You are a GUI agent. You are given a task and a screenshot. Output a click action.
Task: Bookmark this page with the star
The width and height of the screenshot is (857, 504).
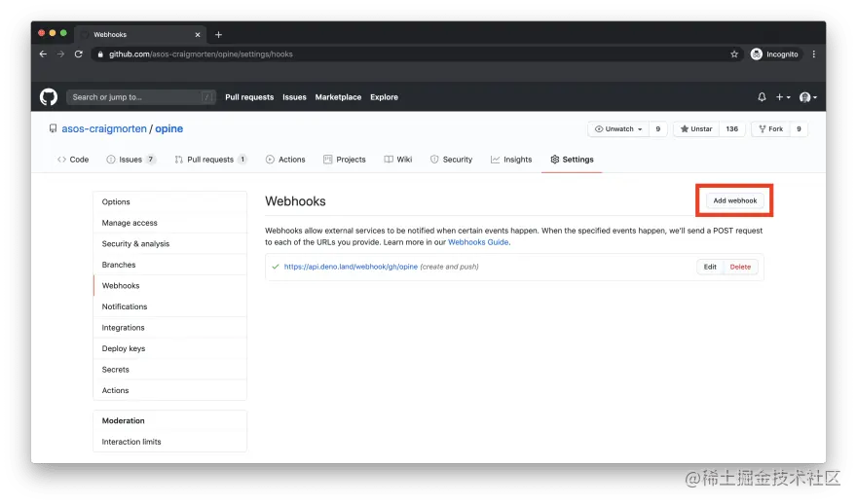click(x=734, y=54)
